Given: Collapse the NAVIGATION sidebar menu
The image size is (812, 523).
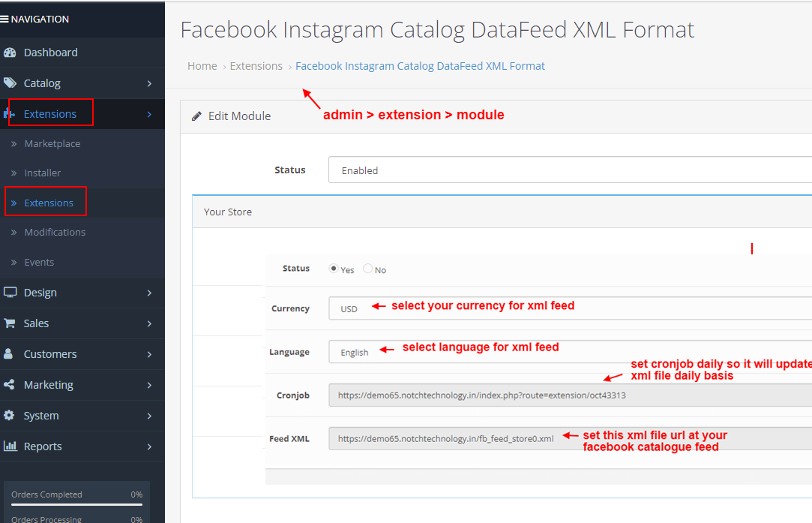Looking at the screenshot, I should [34, 19].
